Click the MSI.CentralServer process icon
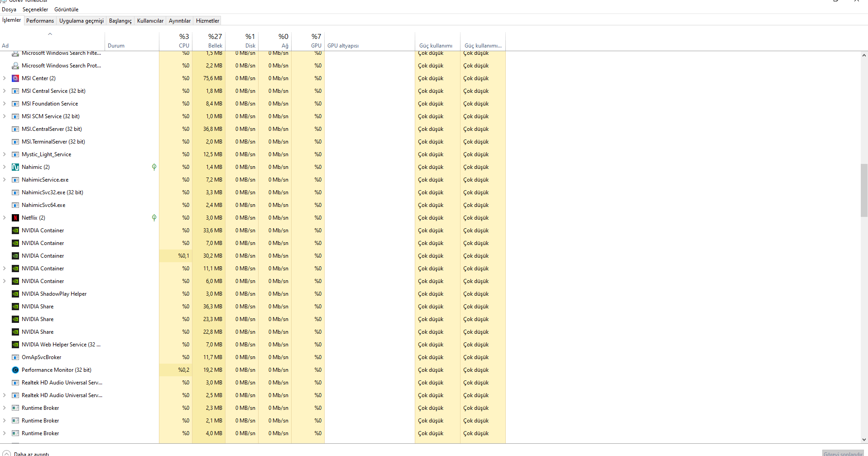Image resolution: width=868 pixels, height=456 pixels. click(15, 129)
